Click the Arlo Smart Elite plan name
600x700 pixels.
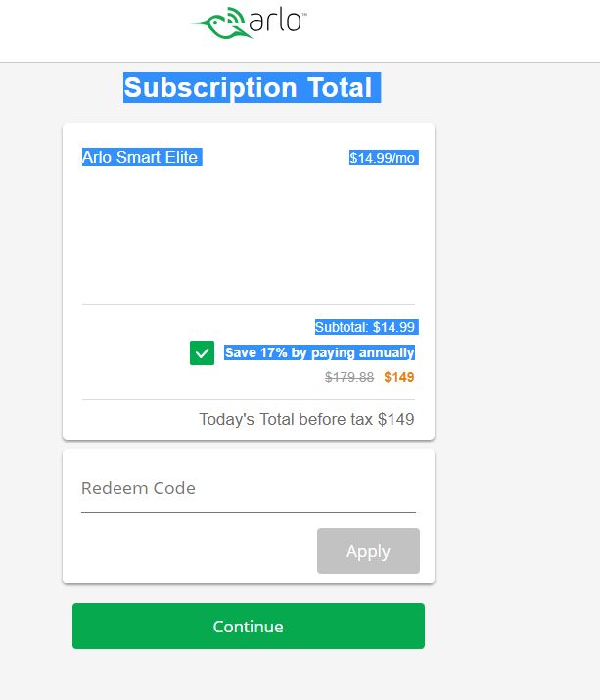[140, 158]
